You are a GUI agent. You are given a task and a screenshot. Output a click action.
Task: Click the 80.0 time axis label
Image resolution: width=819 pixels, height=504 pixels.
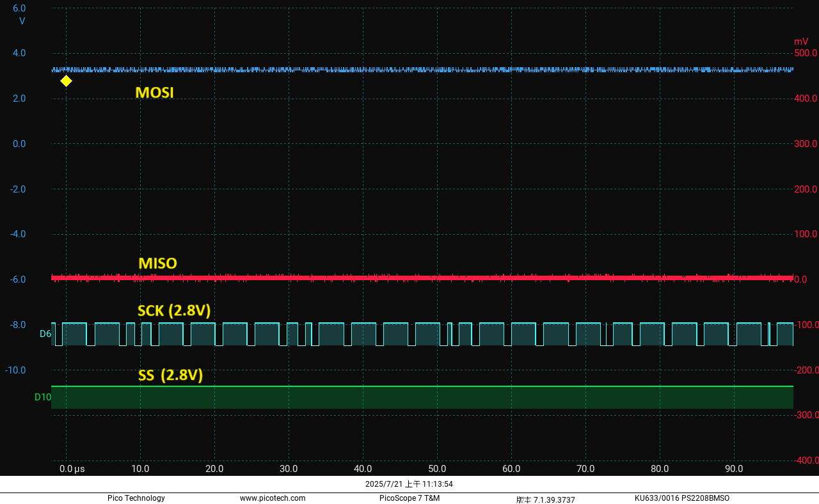[660, 469]
